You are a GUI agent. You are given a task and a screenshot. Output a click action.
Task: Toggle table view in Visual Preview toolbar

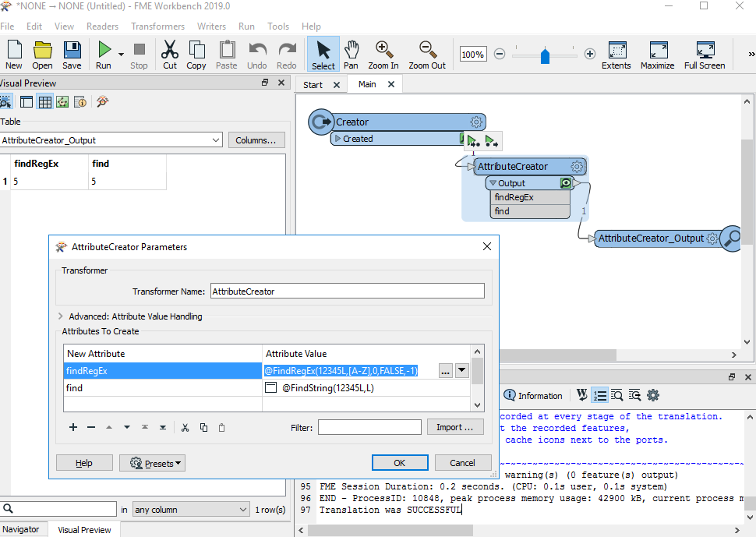pos(45,102)
